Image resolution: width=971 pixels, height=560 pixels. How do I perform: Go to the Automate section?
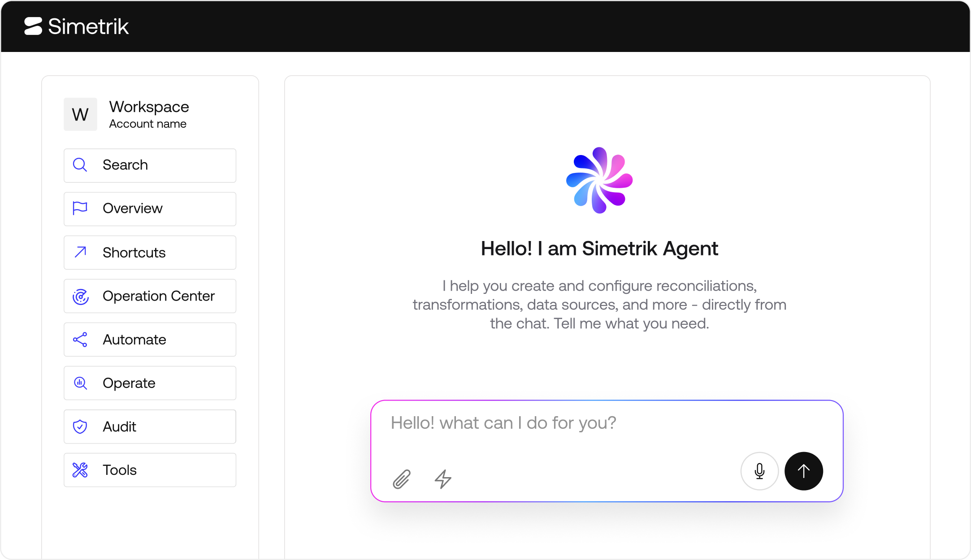(x=150, y=339)
